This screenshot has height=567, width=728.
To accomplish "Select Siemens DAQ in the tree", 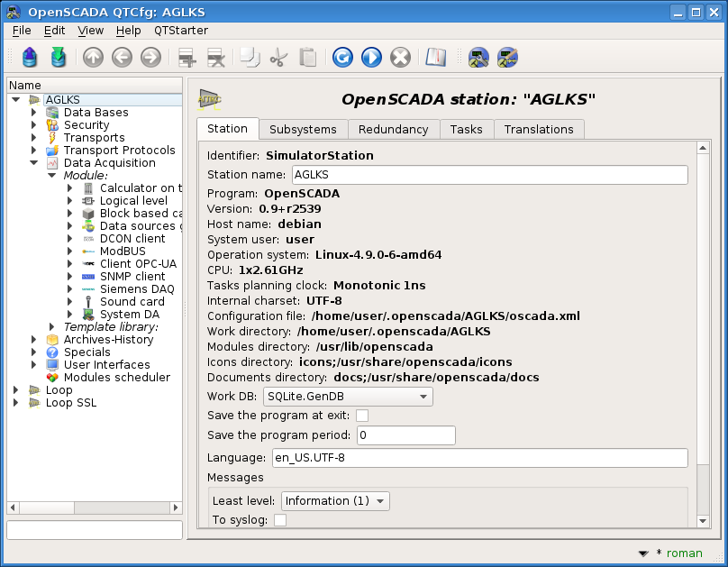I will click(137, 289).
